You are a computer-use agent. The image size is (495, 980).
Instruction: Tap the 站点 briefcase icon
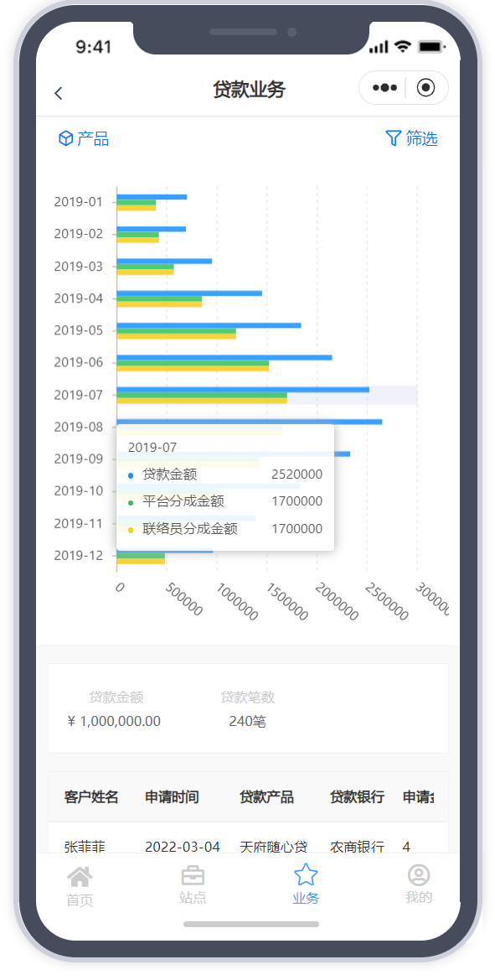point(193,875)
